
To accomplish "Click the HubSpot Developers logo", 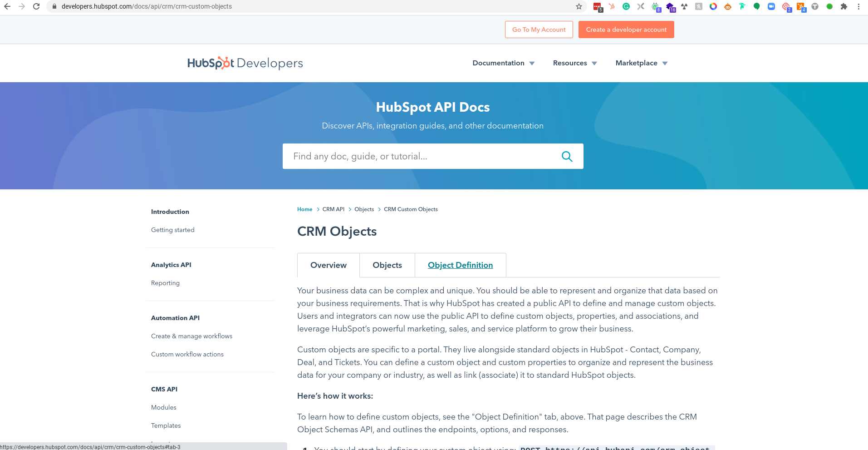I will tap(245, 63).
